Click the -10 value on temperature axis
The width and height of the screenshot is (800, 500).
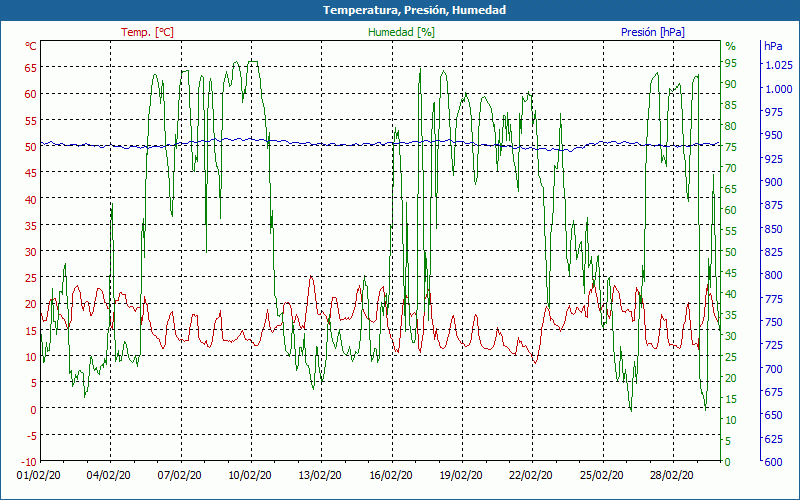(x=29, y=462)
